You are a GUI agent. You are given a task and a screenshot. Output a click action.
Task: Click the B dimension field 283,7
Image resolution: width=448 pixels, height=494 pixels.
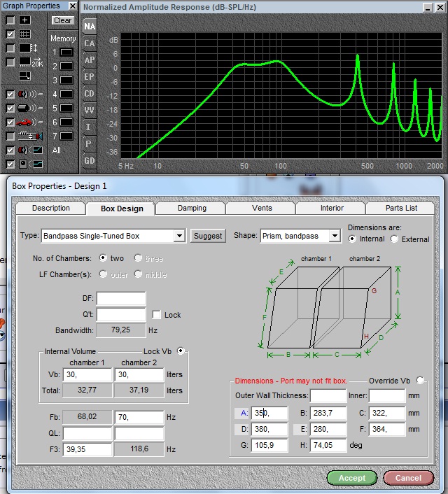pyautogui.click(x=328, y=413)
